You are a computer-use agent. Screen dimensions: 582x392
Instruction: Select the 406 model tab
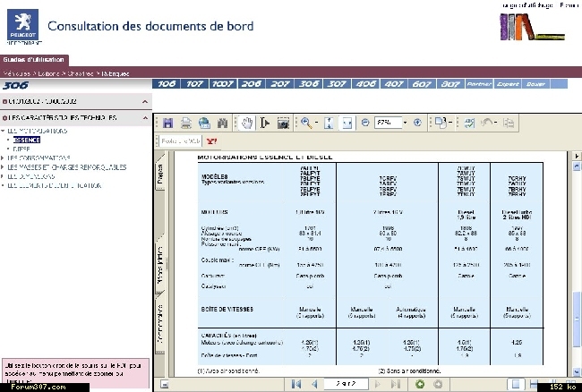(365, 84)
